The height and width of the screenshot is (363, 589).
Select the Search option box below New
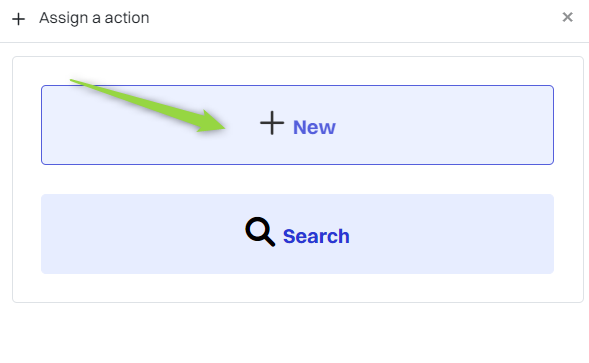298,234
